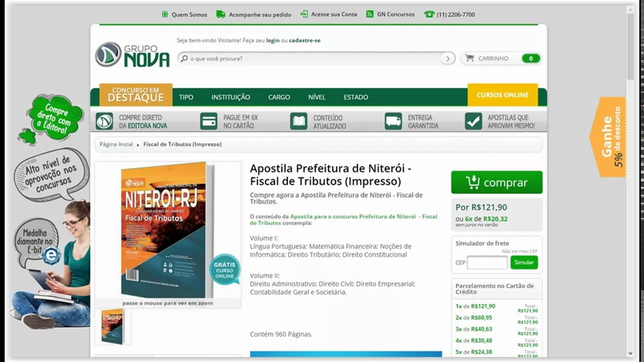The width and height of the screenshot is (644, 362).
Task: Open the Acesse sua Conta link
Action: pyautogui.click(x=334, y=15)
